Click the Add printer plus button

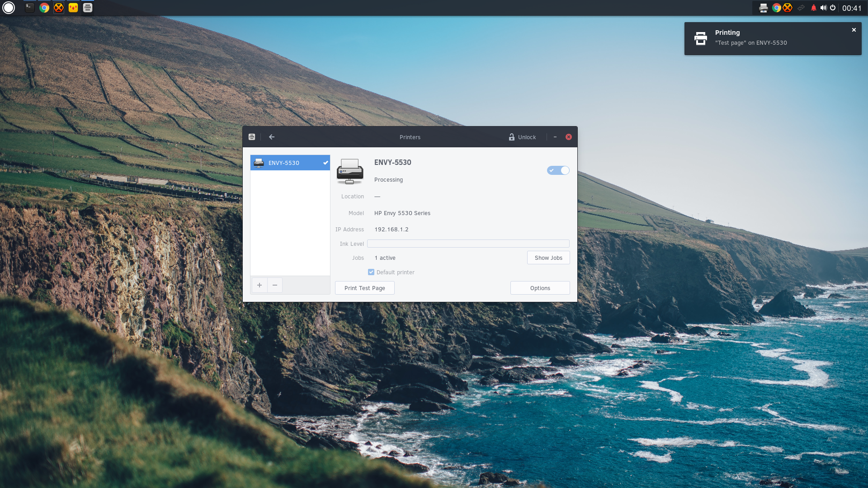(259, 285)
